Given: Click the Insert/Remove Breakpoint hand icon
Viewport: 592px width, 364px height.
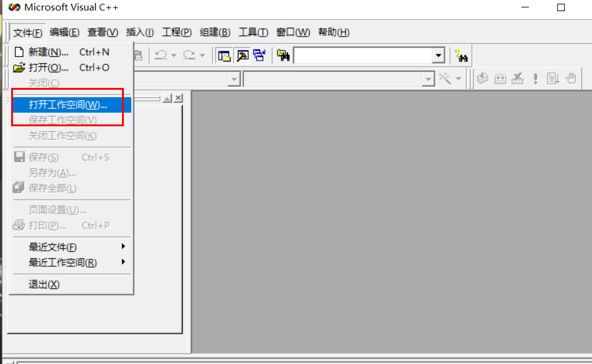Looking at the screenshot, I should 571,79.
